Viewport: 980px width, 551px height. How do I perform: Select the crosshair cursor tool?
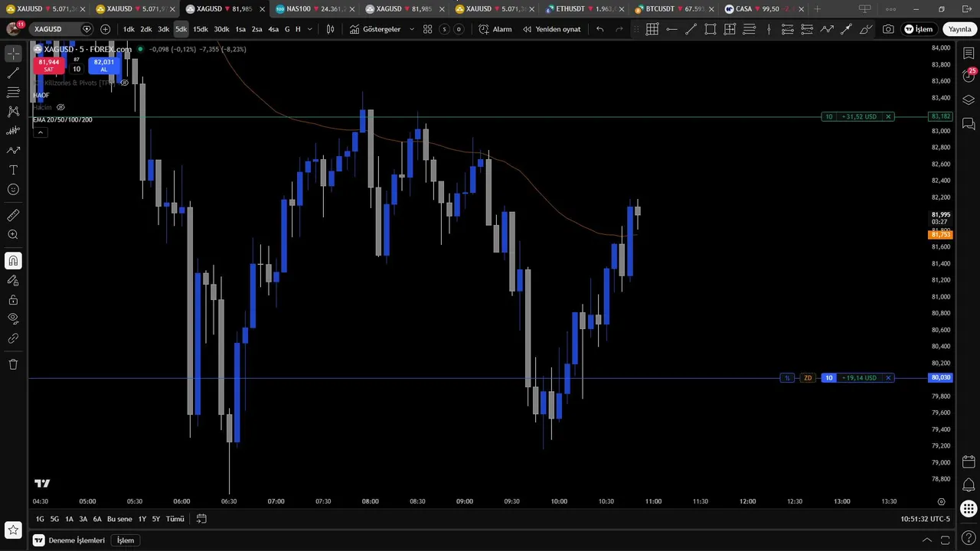[x=13, y=54]
